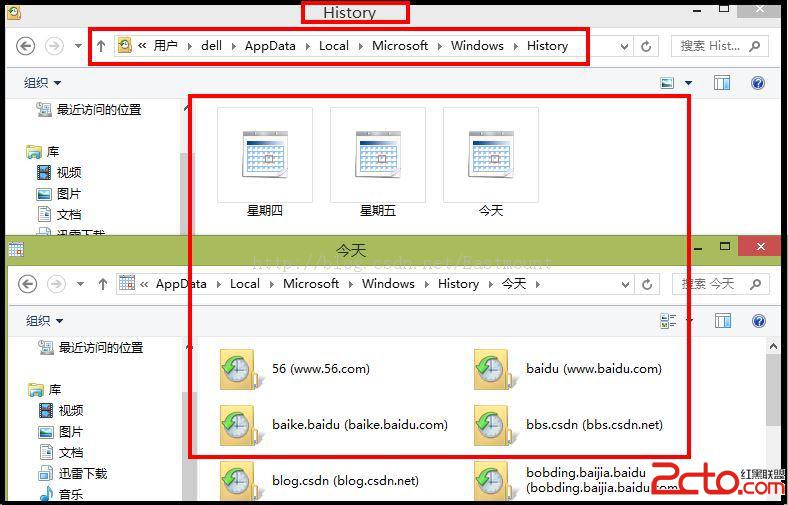Close the 今天 window
This screenshot has width=788, height=505.
coord(761,246)
